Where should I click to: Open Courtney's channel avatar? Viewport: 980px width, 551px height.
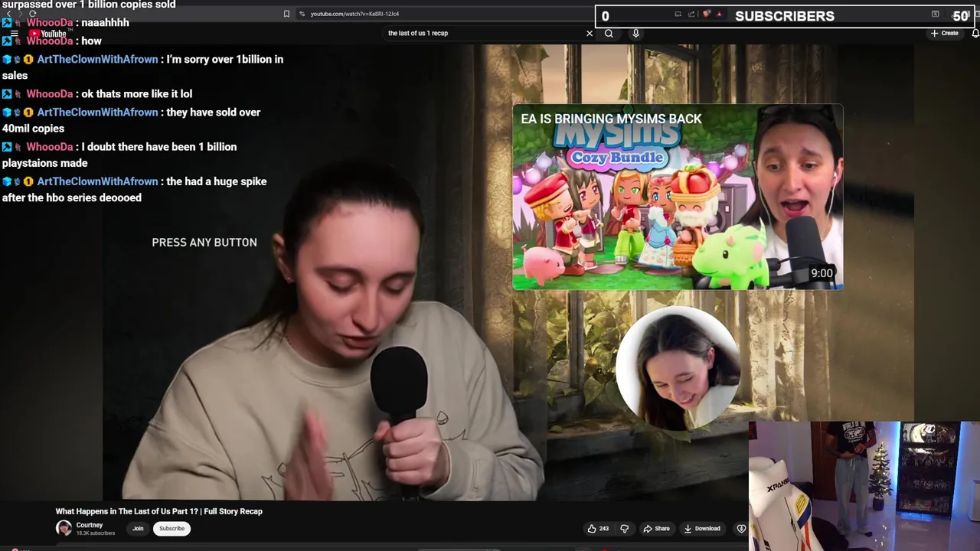[64, 528]
